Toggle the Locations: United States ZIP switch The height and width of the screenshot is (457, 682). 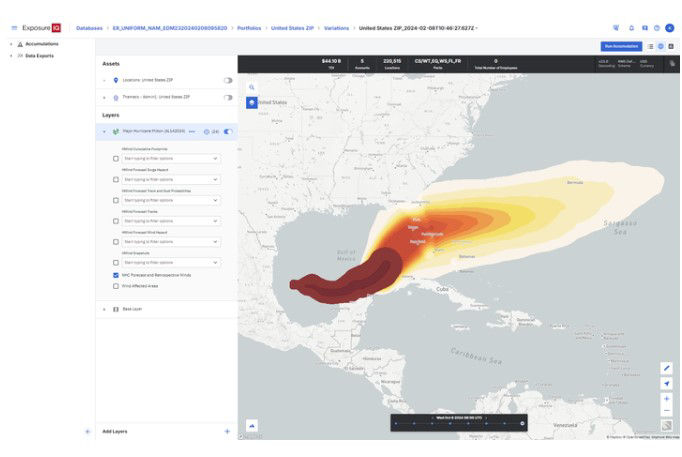coord(228,80)
